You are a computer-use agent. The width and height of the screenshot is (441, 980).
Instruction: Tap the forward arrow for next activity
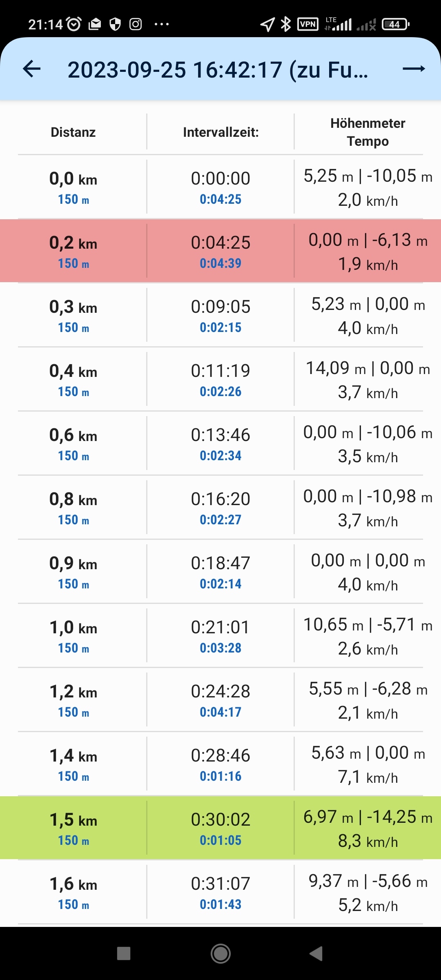(x=414, y=69)
